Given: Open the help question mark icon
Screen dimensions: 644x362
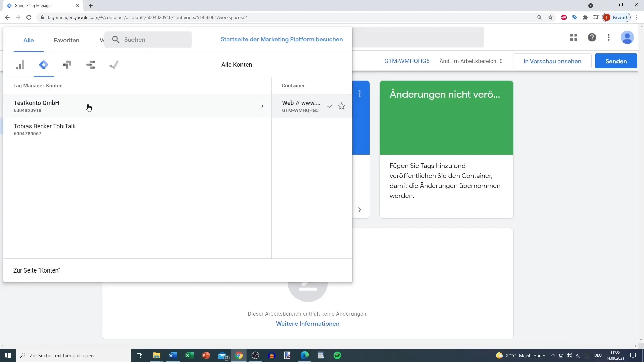Looking at the screenshot, I should [x=592, y=37].
